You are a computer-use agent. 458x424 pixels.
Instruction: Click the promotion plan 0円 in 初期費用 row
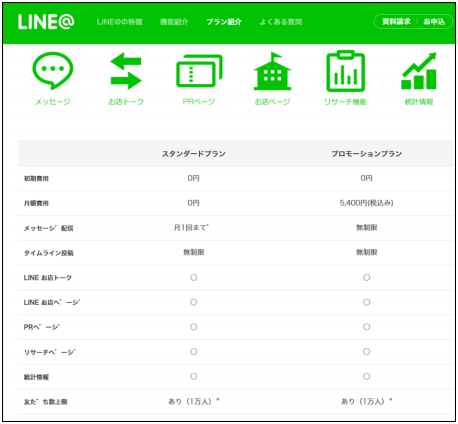coord(367,178)
